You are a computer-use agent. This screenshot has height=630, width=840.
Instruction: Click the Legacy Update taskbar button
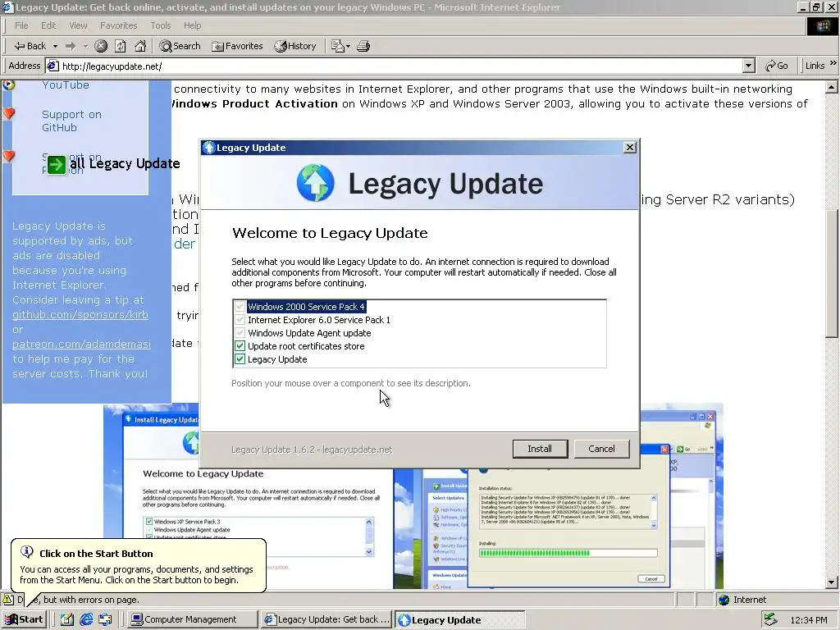pos(459,620)
